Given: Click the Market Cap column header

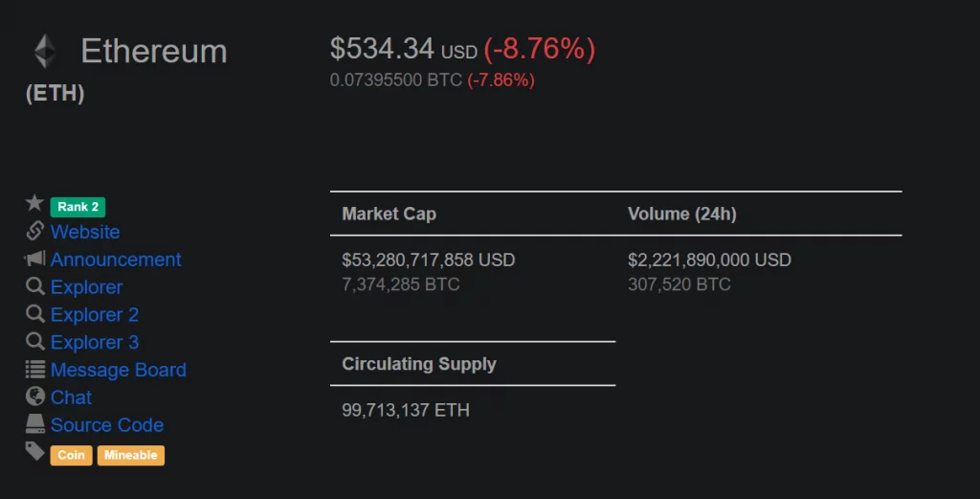Looking at the screenshot, I should point(389,214).
